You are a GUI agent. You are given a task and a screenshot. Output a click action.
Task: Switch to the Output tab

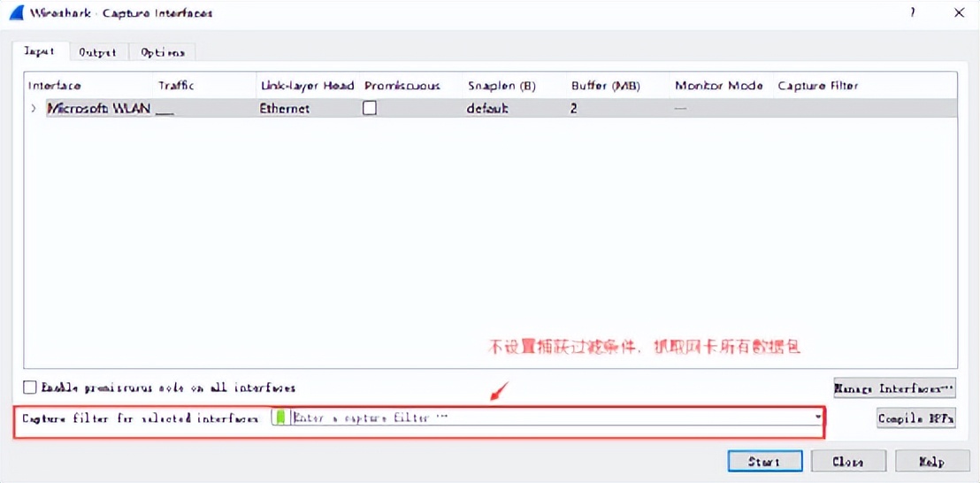pyautogui.click(x=97, y=52)
